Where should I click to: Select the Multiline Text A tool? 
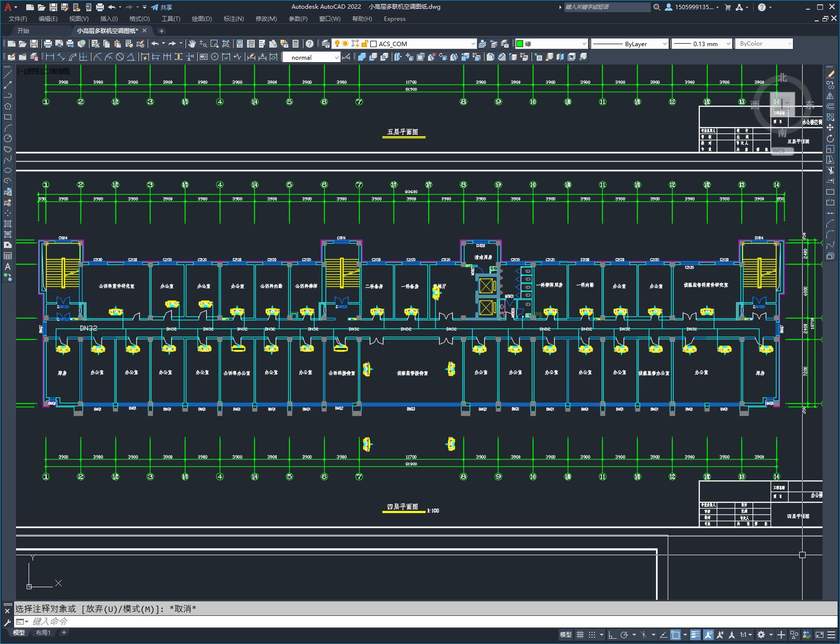click(x=8, y=266)
